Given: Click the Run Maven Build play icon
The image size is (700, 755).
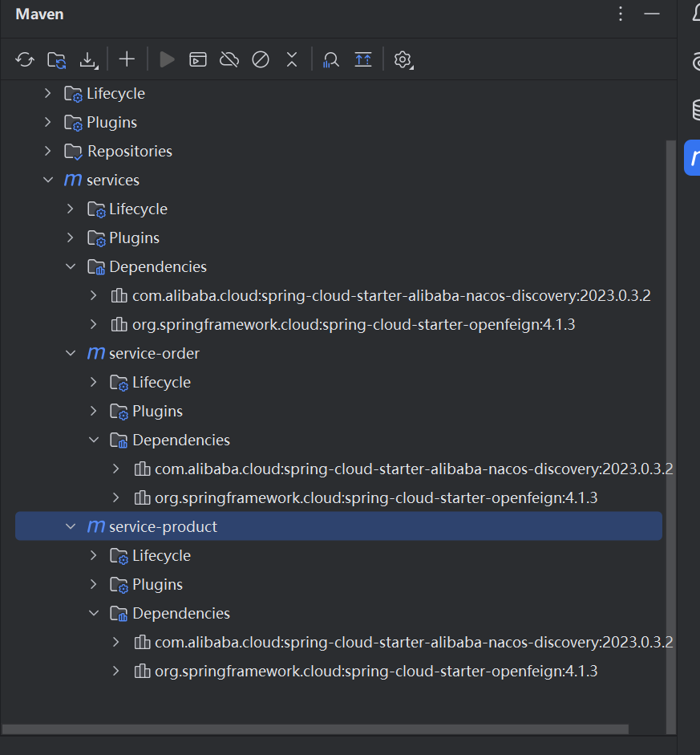Looking at the screenshot, I should click(x=167, y=59).
